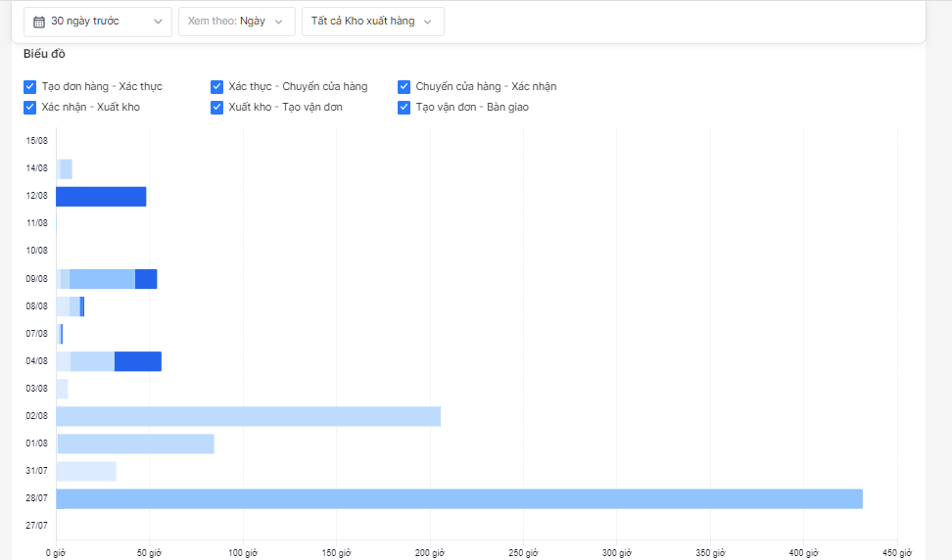The width and height of the screenshot is (952, 560).
Task: Click the small bar for 14/08
Action: tap(65, 169)
